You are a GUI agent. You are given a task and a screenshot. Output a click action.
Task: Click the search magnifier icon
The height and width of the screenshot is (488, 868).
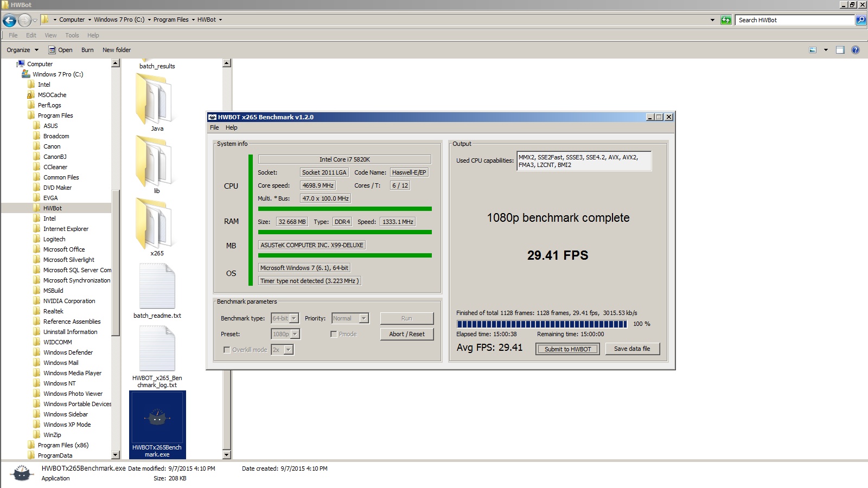(861, 20)
